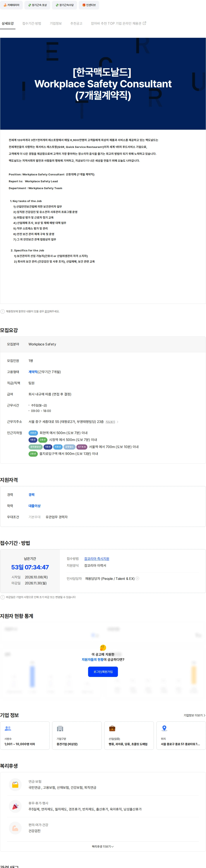
Task: Click the chevron next to 지도보기
Action: click(x=117, y=422)
